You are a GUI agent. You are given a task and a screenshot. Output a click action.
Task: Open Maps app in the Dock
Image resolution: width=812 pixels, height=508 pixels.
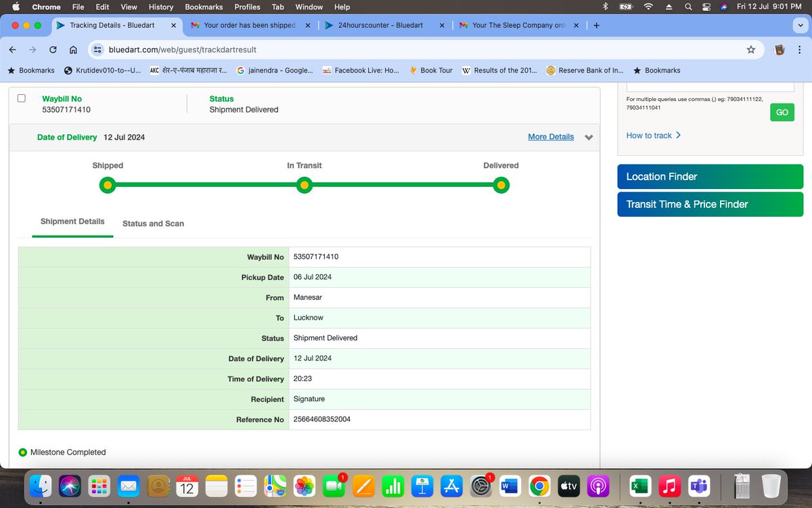[x=275, y=486]
